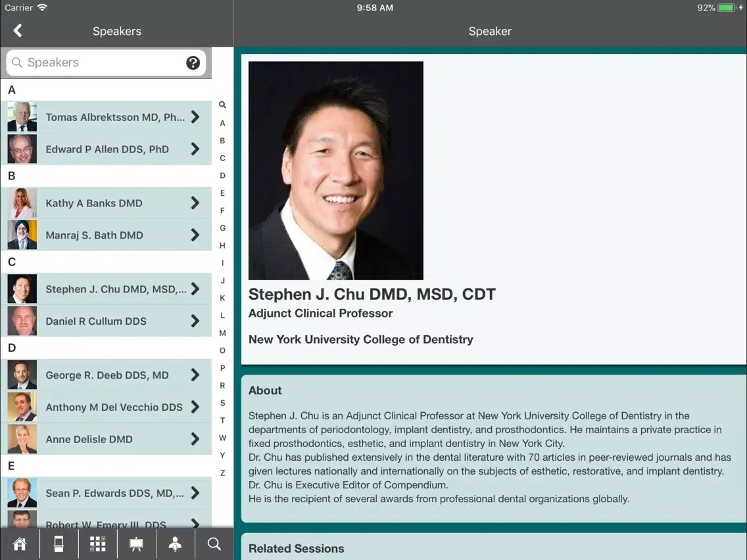Expand George R. Deeb row chevron
Viewport: 747px width, 560px height.
[195, 375]
